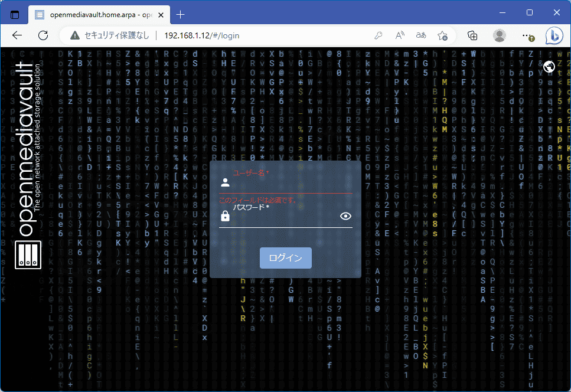
Task: Open a new tab with plus button
Action: coord(180,15)
